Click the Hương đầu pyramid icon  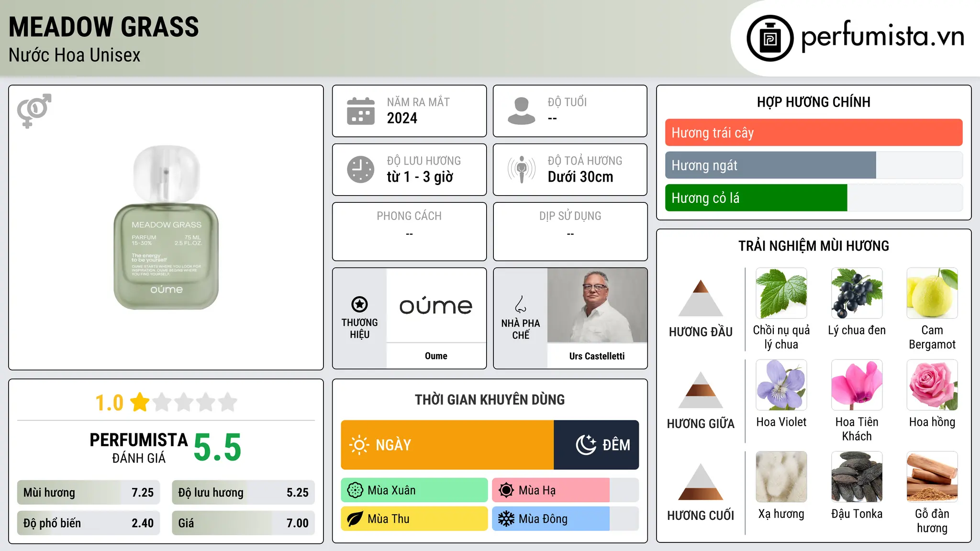pos(701,298)
